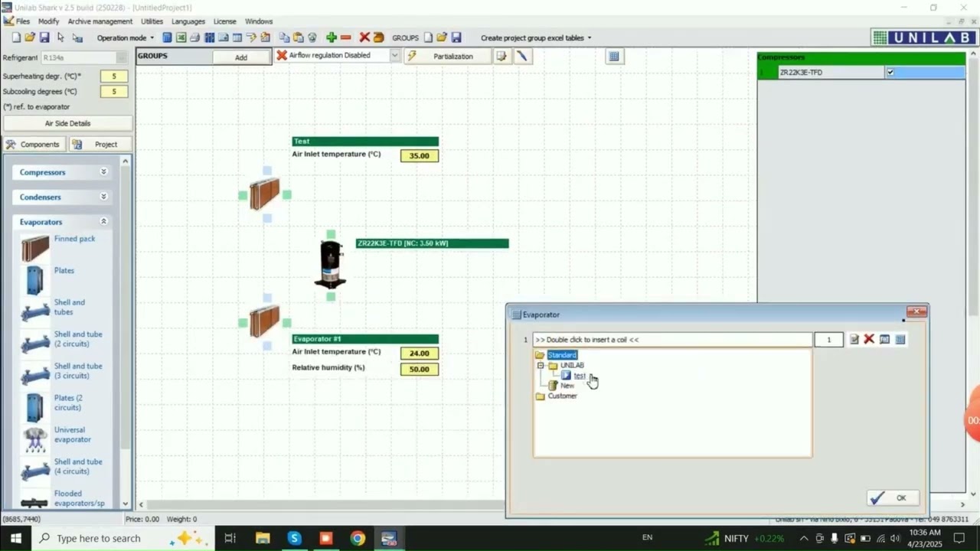The width and height of the screenshot is (980, 551).
Task: Click the Windows Start button
Action: tap(15, 538)
